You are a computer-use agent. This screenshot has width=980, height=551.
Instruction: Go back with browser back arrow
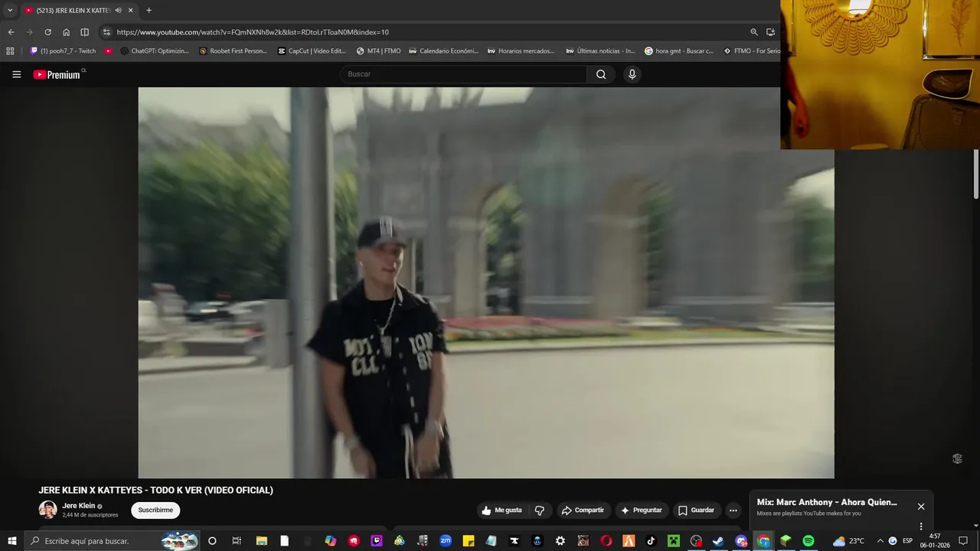pyautogui.click(x=11, y=32)
